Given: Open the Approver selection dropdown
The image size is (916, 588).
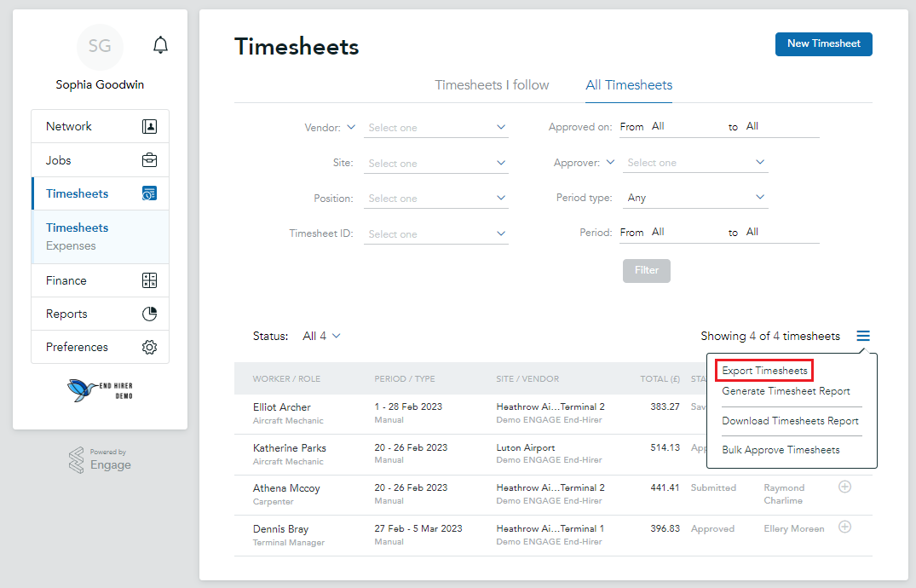Looking at the screenshot, I should pos(694,161).
